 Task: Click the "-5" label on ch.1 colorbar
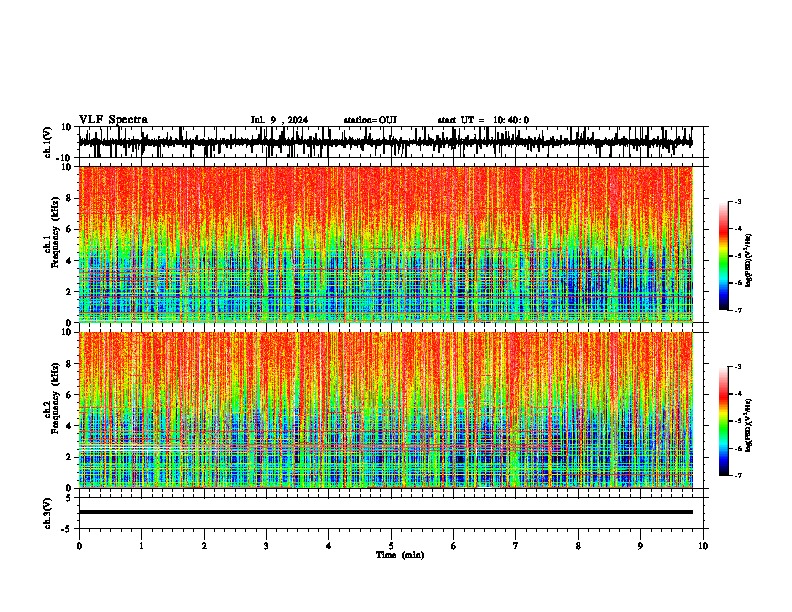pyautogui.click(x=737, y=256)
